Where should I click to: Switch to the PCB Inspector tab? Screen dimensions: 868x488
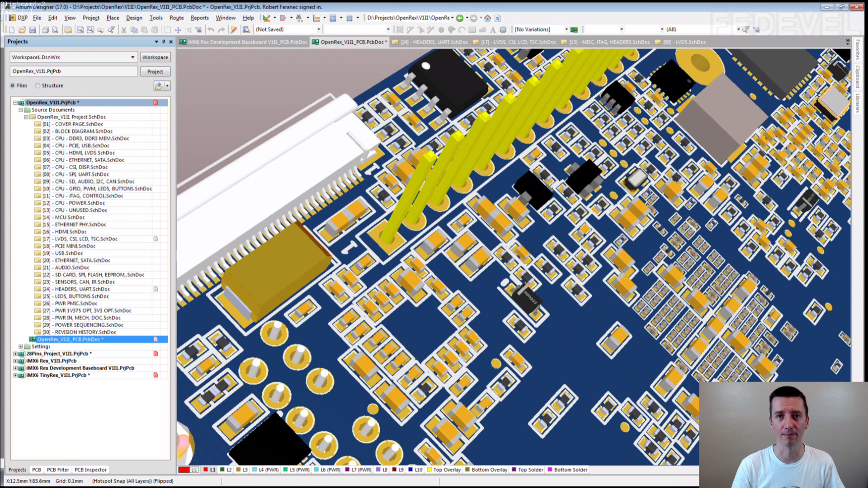(x=90, y=470)
